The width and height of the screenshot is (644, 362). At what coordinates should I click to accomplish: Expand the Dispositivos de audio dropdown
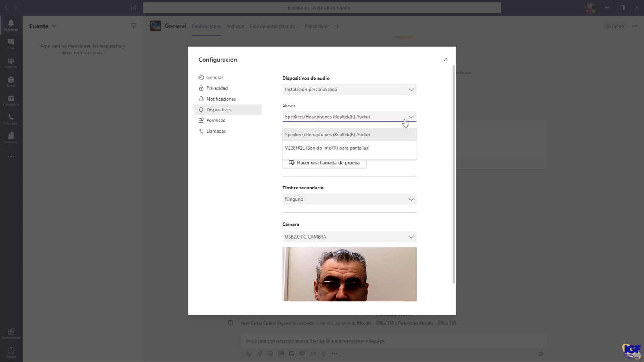pyautogui.click(x=349, y=90)
